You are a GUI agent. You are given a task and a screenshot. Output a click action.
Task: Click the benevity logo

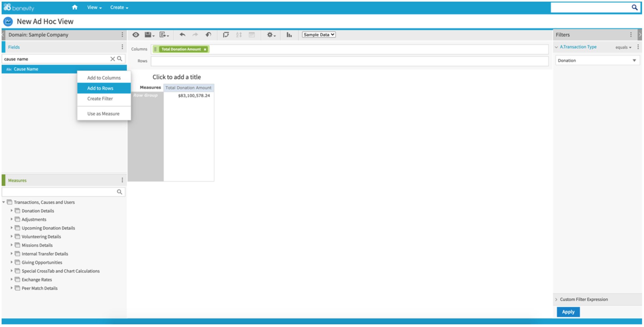19,7
